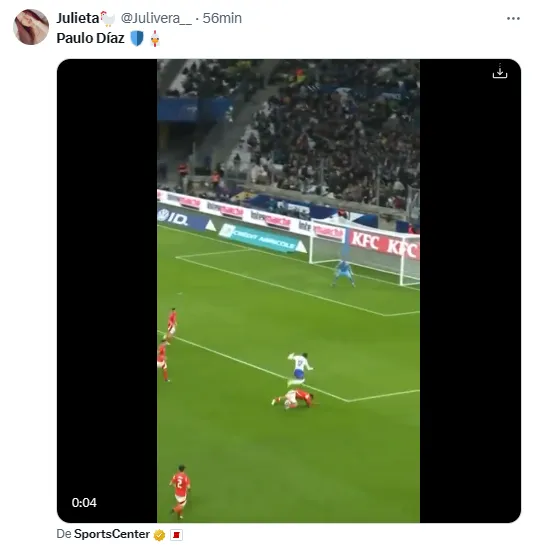537x551 pixels.
Task: Click the white-shirted player jumping in video
Action: [x=300, y=368]
